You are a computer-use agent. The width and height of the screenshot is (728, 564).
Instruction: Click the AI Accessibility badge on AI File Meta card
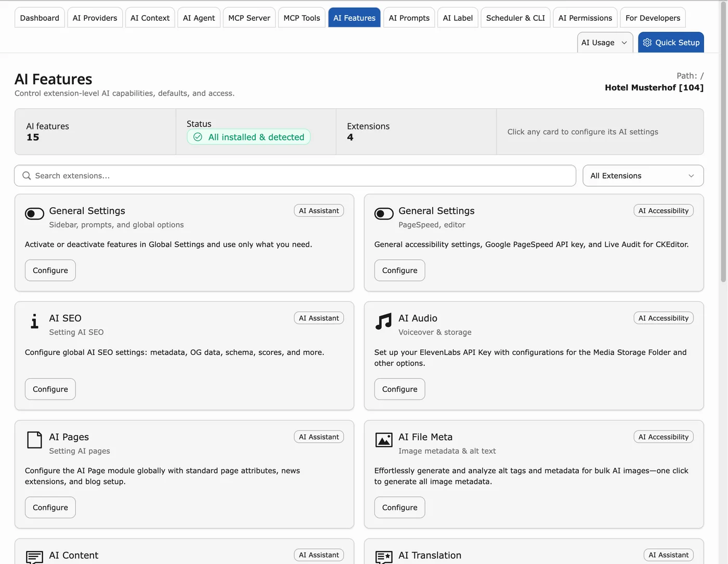(x=664, y=437)
